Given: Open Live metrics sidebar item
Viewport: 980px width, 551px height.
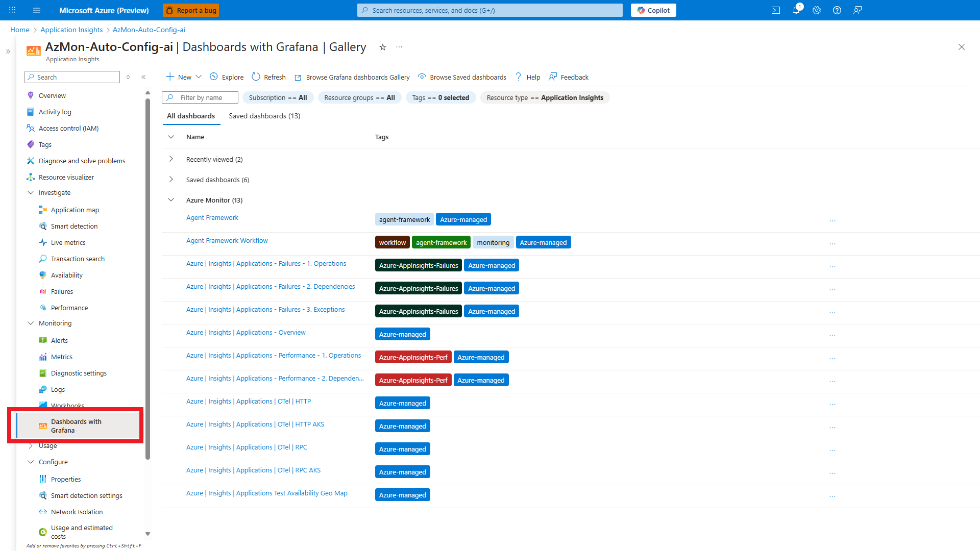Looking at the screenshot, I should 68,242.
